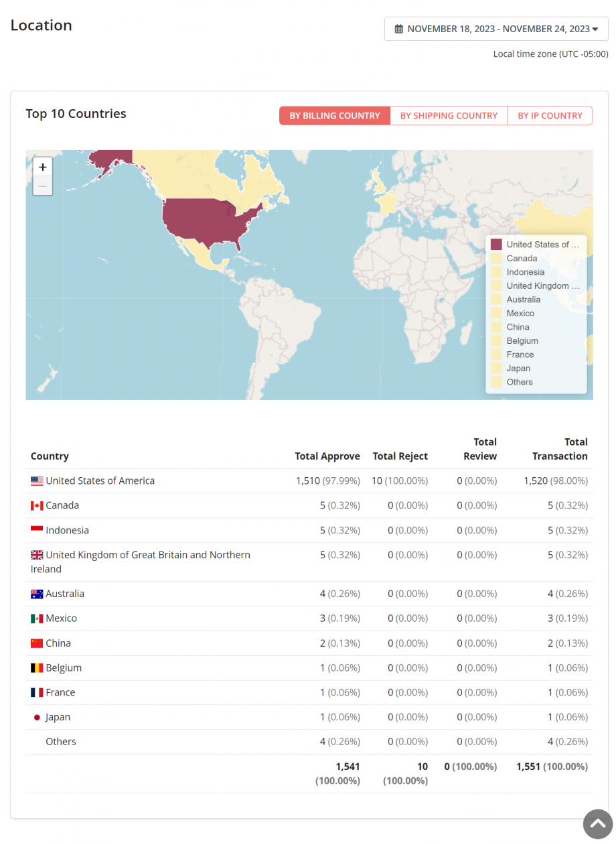
Task: Toggle the Canada legend entry
Action: click(x=522, y=258)
